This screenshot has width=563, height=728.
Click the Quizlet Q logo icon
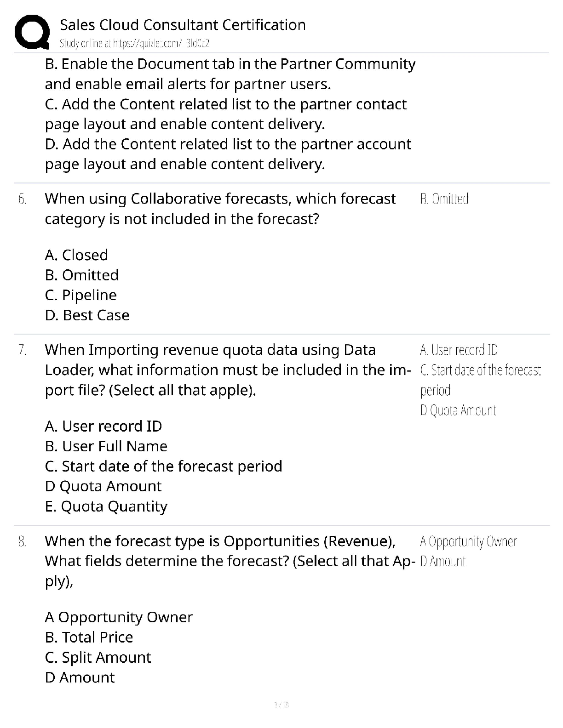(x=32, y=32)
